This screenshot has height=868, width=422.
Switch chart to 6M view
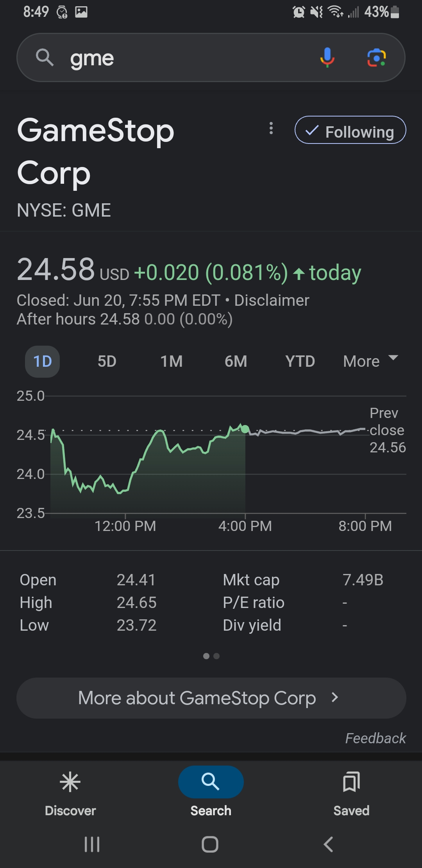pos(236,361)
